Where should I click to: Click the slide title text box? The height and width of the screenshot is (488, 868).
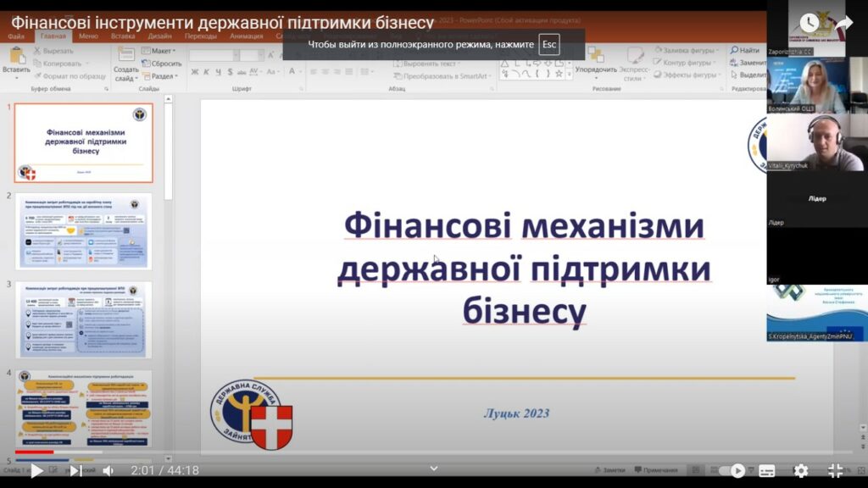pyautogui.click(x=524, y=268)
